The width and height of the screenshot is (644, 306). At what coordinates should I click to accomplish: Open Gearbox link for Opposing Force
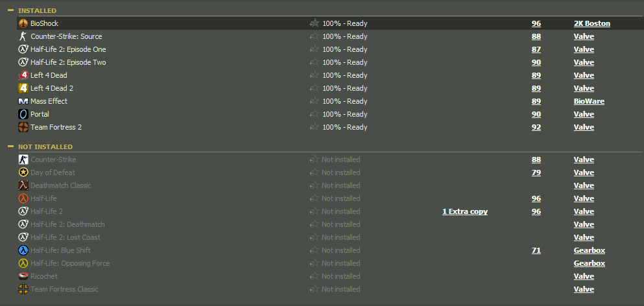(x=589, y=263)
